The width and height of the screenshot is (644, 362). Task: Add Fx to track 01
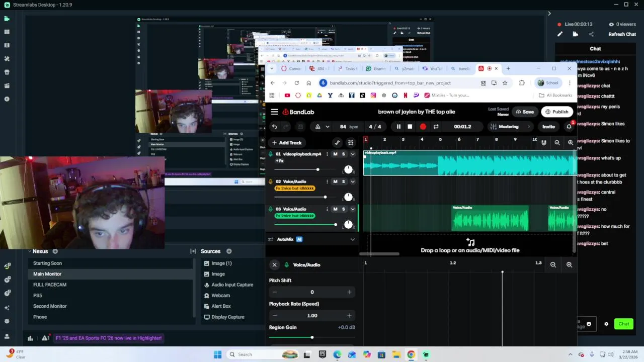point(280,161)
